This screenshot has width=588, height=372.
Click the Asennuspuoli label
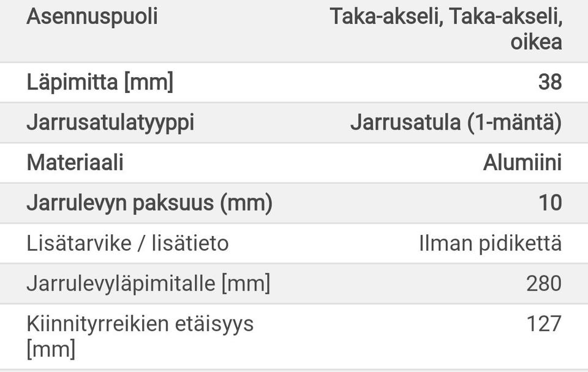[x=92, y=17]
